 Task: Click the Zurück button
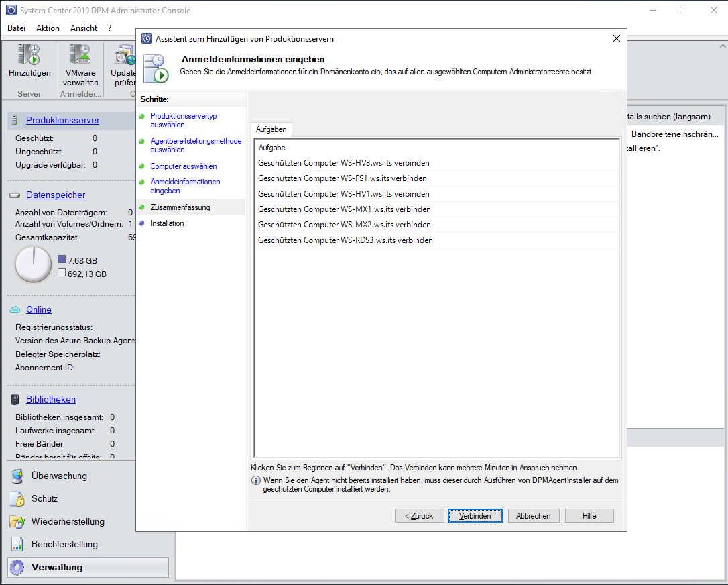(419, 516)
